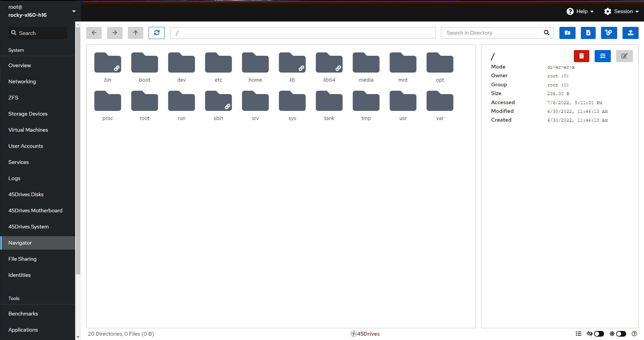Click the Navigator sidebar entry
The width and height of the screenshot is (644, 340).
38,243
